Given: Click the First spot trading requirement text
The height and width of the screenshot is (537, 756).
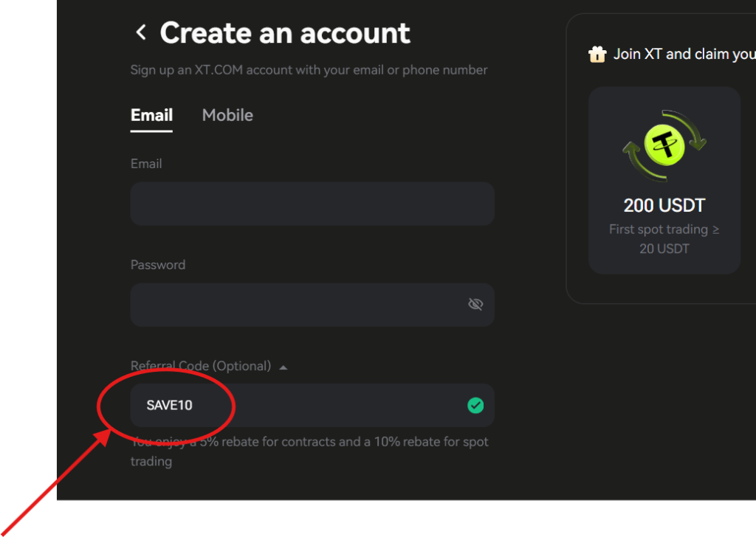Looking at the screenshot, I should pyautogui.click(x=664, y=238).
